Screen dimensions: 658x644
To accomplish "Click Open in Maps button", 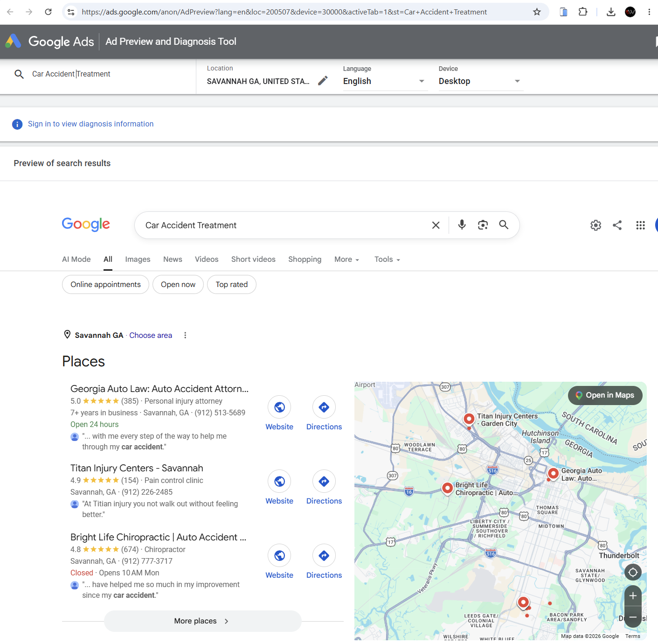I will coord(605,395).
